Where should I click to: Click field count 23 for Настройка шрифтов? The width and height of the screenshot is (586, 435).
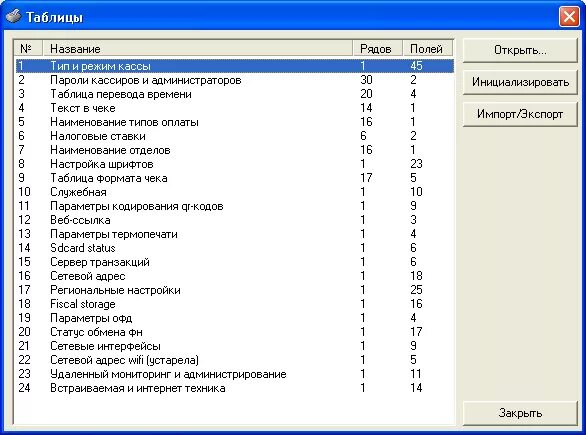(x=416, y=164)
